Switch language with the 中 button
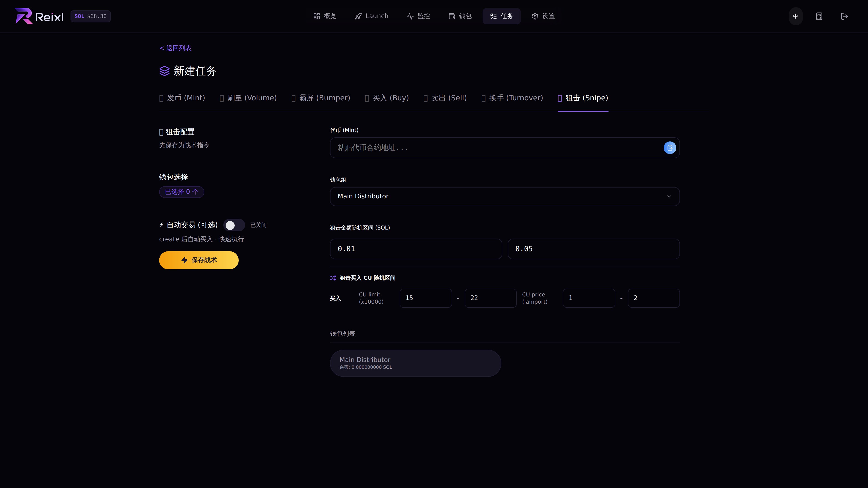Screen dimensions: 868x488 point(796,16)
